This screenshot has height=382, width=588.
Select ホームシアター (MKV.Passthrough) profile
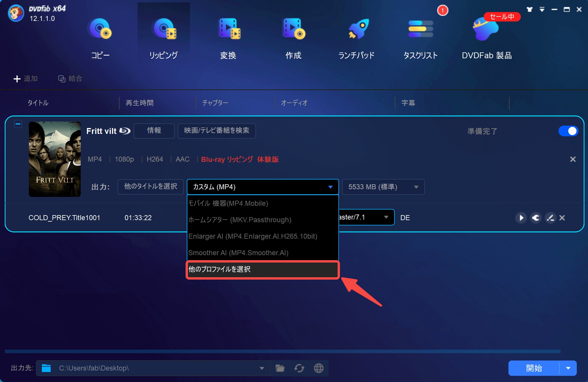coord(263,220)
